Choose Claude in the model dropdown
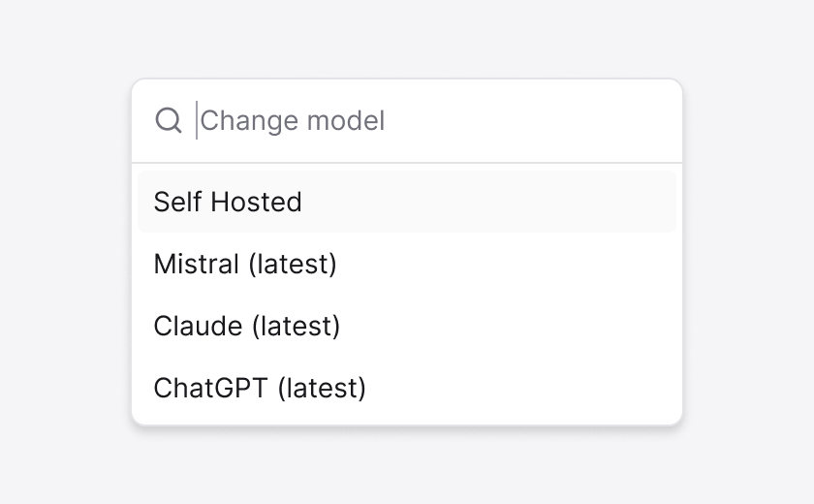The width and height of the screenshot is (814, 504). (247, 326)
